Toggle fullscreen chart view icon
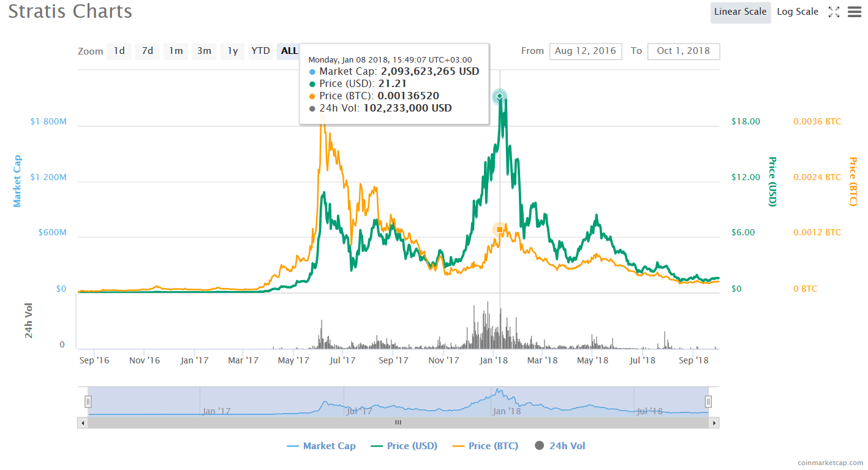Screen dimensions: 868x470 pos(834,12)
